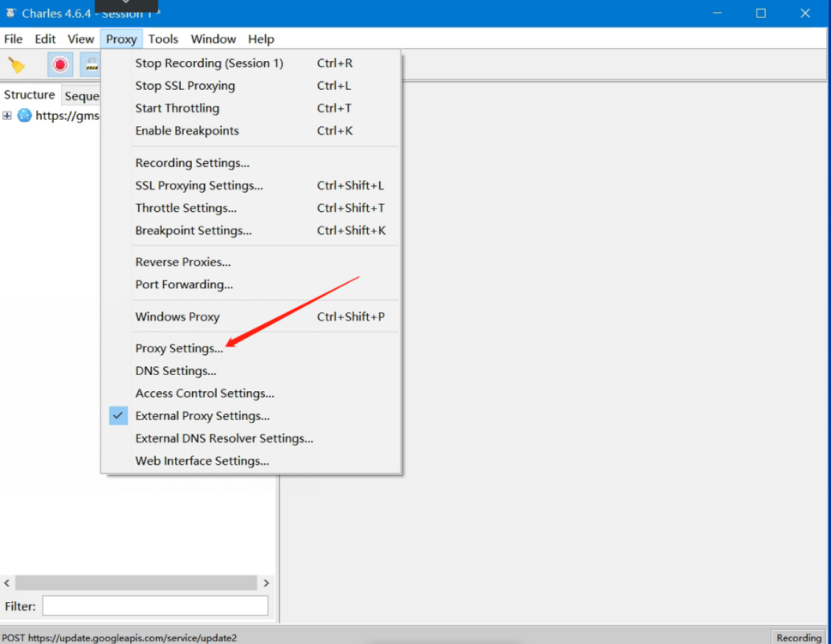
Task: Close the open Proxy menu
Action: 122,39
